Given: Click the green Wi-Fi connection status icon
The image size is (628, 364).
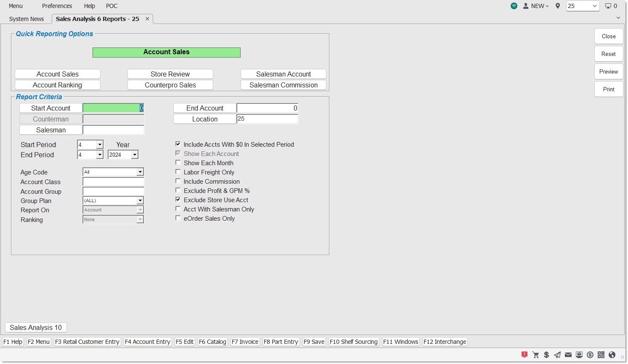Looking at the screenshot, I should coord(514,6).
